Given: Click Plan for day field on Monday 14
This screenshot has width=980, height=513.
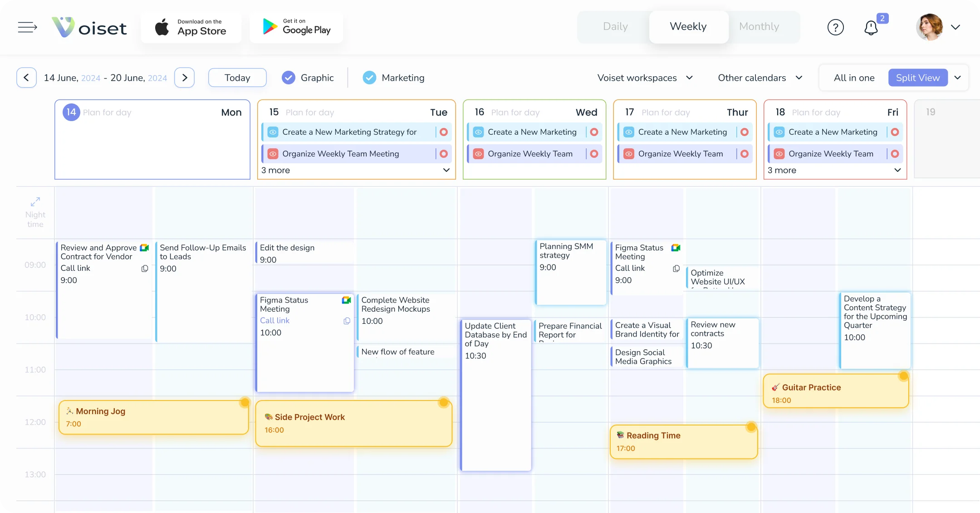Looking at the screenshot, I should click(x=107, y=112).
